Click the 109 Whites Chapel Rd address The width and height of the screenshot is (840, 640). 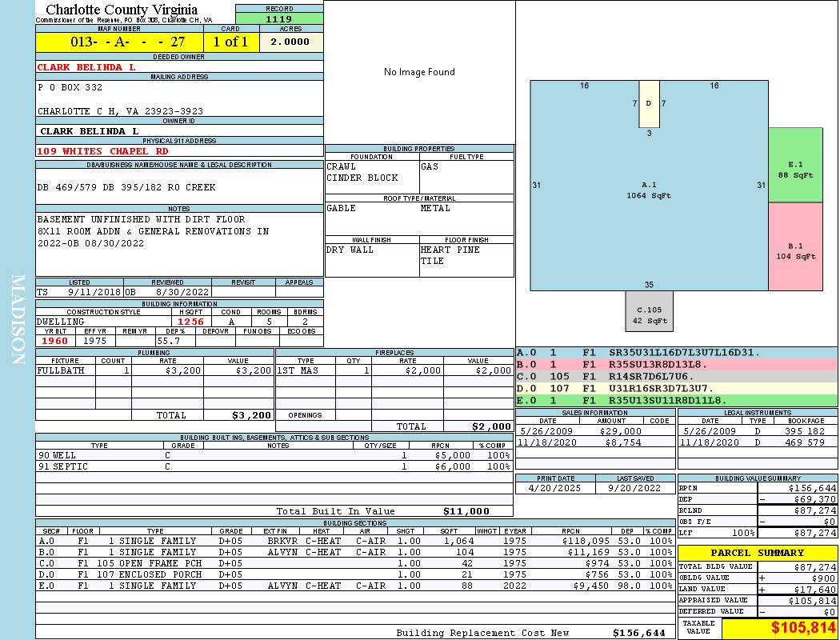[x=102, y=150]
